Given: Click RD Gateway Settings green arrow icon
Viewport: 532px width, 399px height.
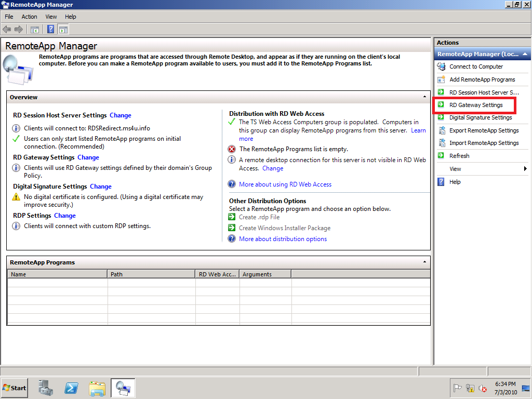Looking at the screenshot, I should pos(441,104).
